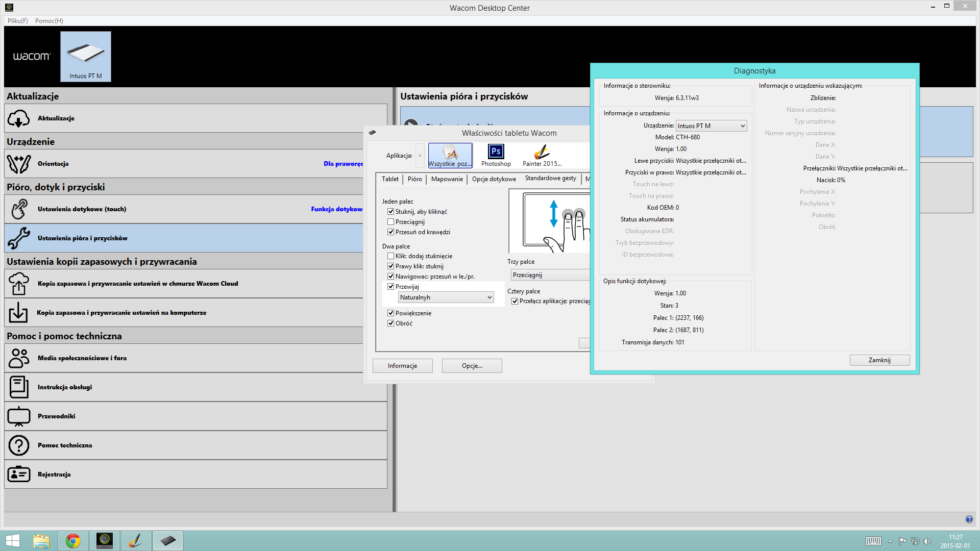980x551 pixels.
Task: Open Media społecznościowe i fora people icon
Action: (19, 358)
